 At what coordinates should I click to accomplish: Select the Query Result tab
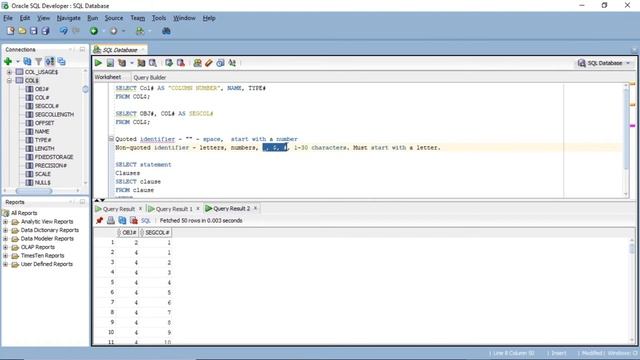pyautogui.click(x=118, y=209)
